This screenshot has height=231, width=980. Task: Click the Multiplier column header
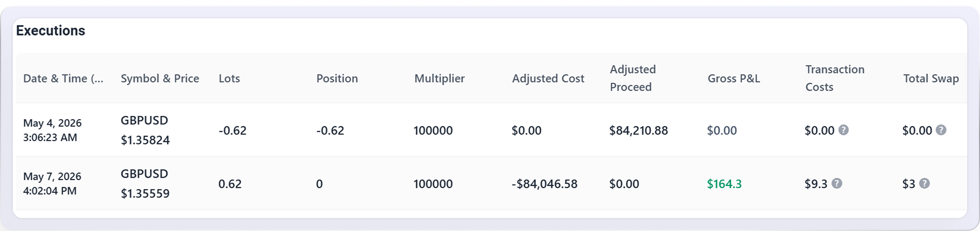coord(439,78)
